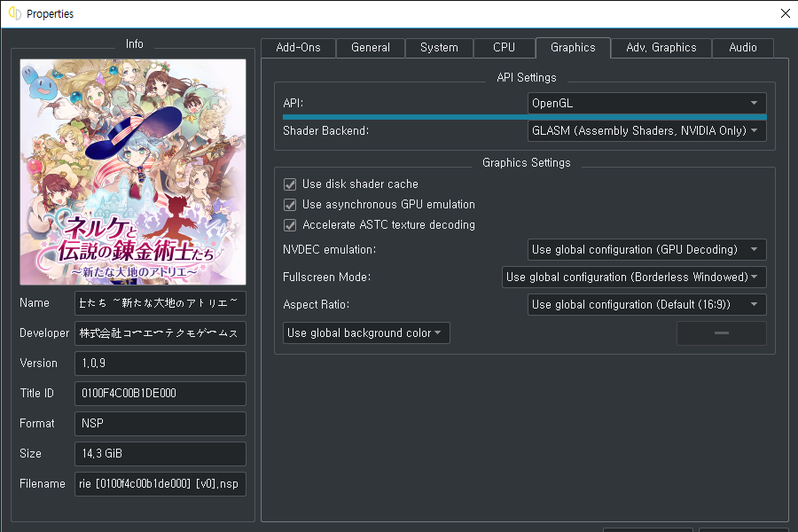
Task: Click the Shader Backend label
Action: (325, 131)
